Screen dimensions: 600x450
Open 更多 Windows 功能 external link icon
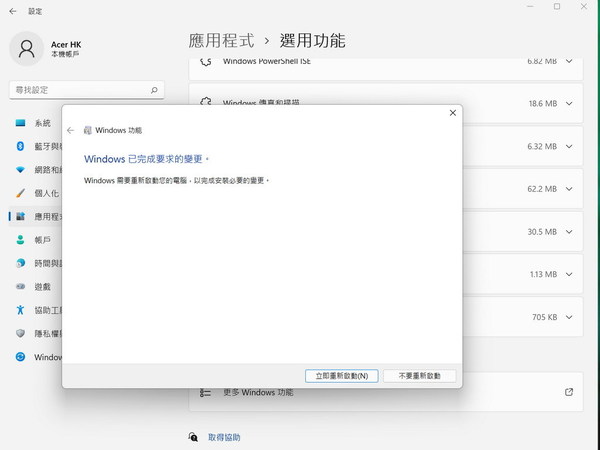click(569, 392)
